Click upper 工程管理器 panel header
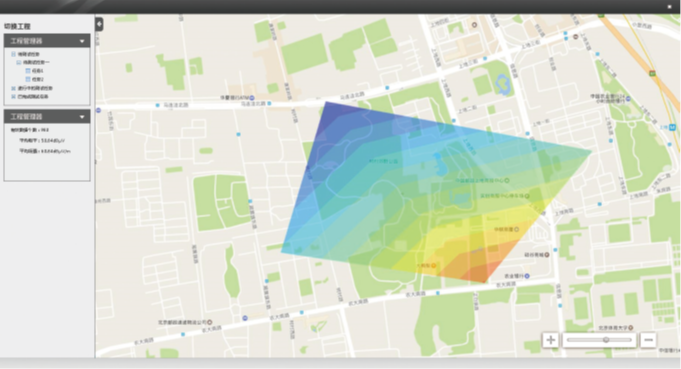Screen dimensions: 681x369 coord(47,41)
